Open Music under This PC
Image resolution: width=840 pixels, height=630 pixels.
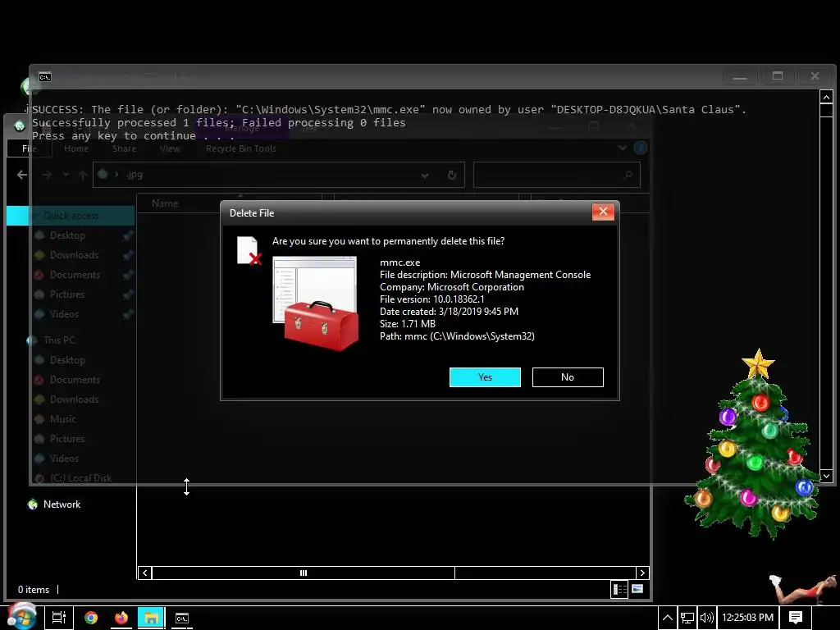(x=62, y=419)
